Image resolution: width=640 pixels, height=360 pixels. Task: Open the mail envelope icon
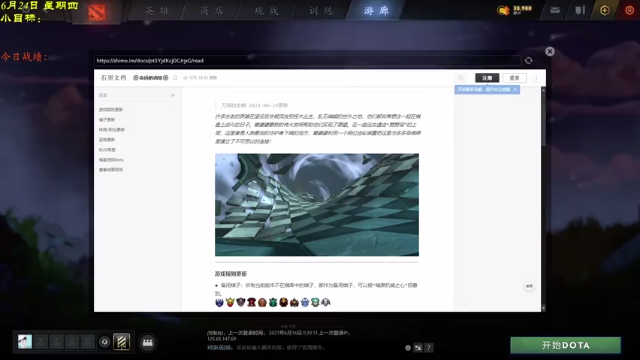tap(555, 10)
